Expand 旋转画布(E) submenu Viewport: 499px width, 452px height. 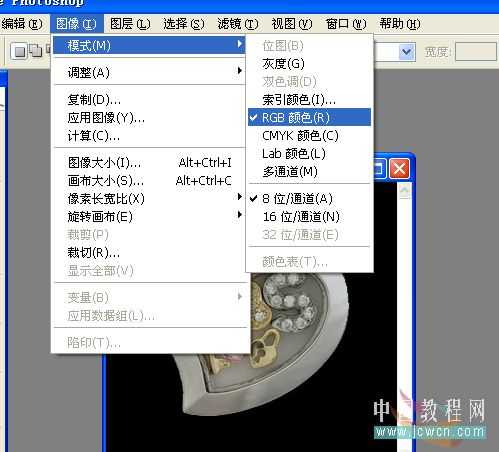(149, 217)
